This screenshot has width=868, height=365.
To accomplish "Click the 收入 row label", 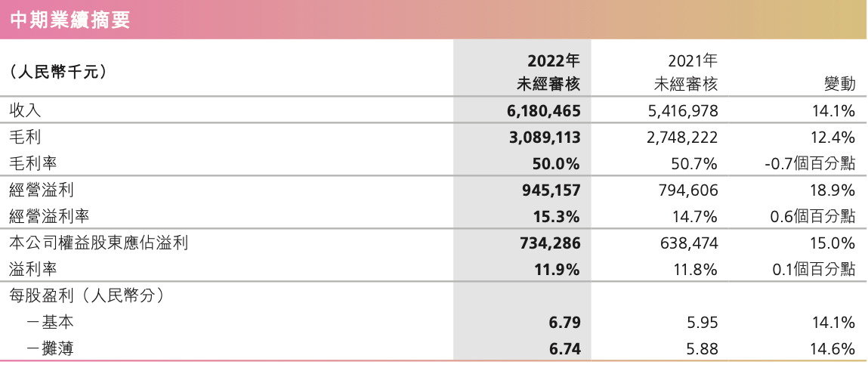I will point(26,111).
